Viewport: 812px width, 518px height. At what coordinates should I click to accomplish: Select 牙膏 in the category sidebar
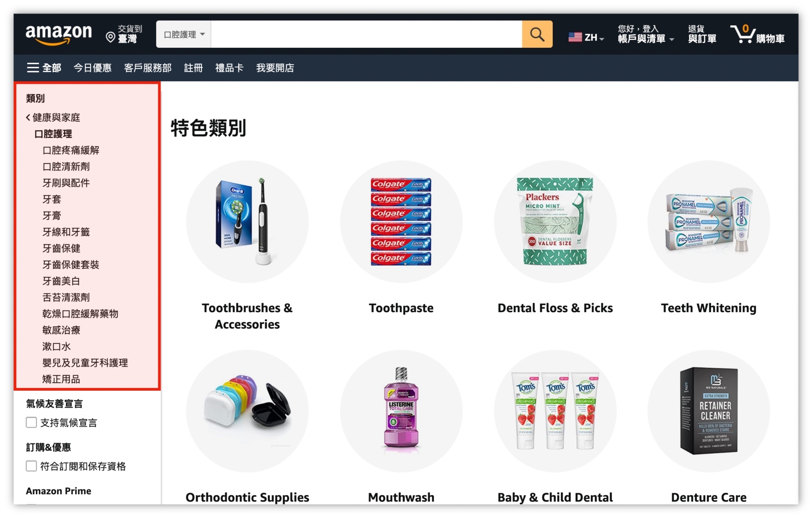52,216
